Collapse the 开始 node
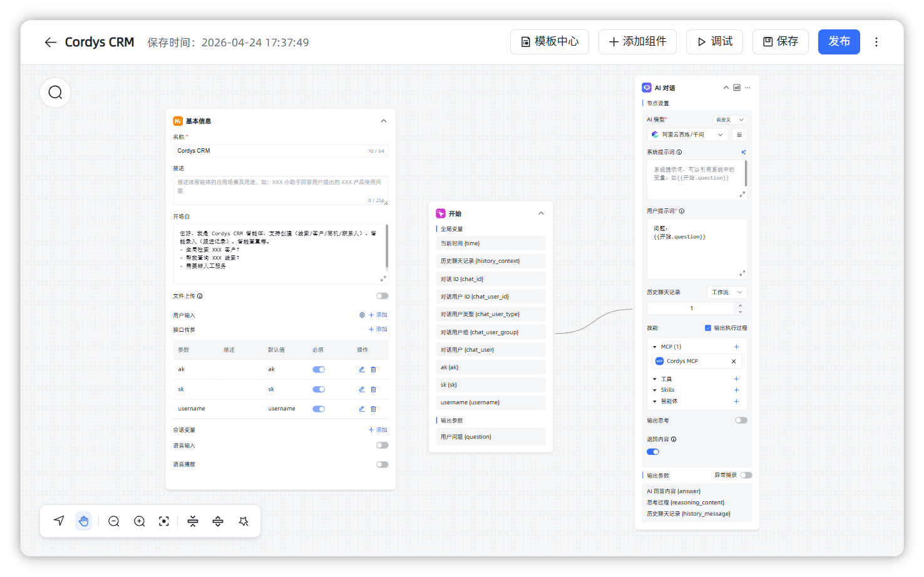The width and height of the screenshot is (924, 577). tap(542, 213)
